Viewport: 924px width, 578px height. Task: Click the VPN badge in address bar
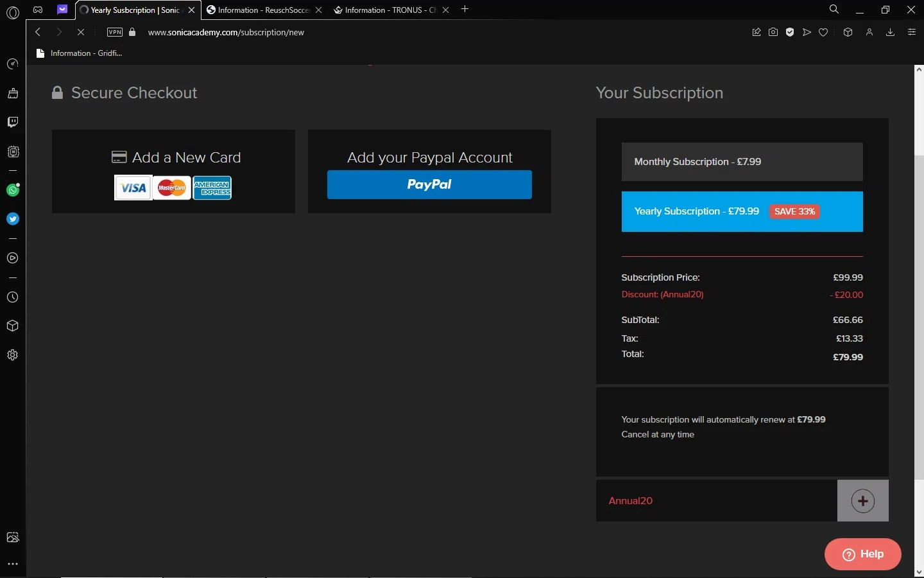click(x=115, y=32)
